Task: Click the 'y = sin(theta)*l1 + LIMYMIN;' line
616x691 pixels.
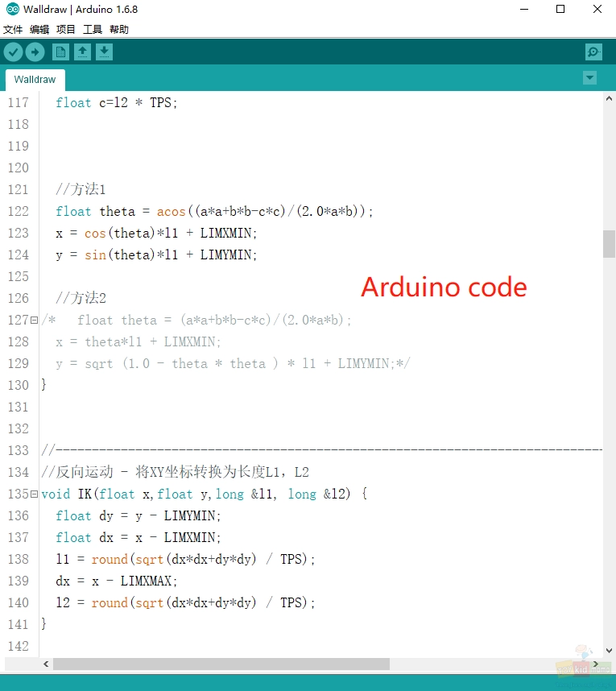Action: tap(156, 254)
